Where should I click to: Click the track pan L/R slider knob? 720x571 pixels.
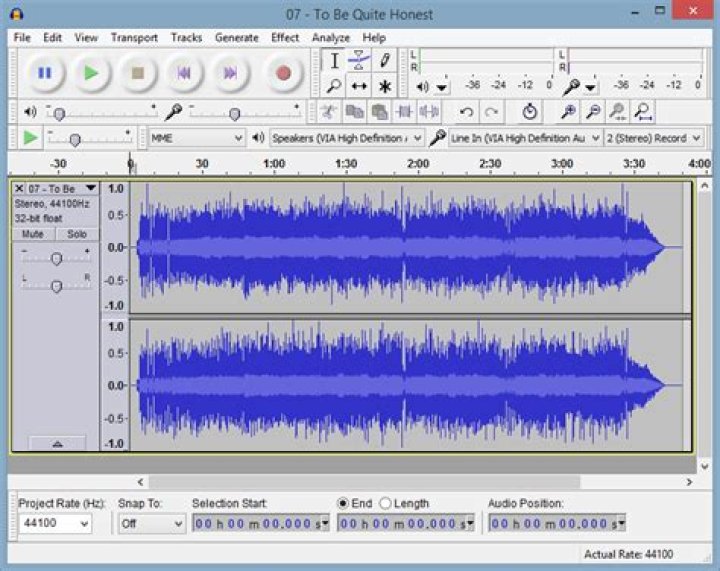coord(56,286)
